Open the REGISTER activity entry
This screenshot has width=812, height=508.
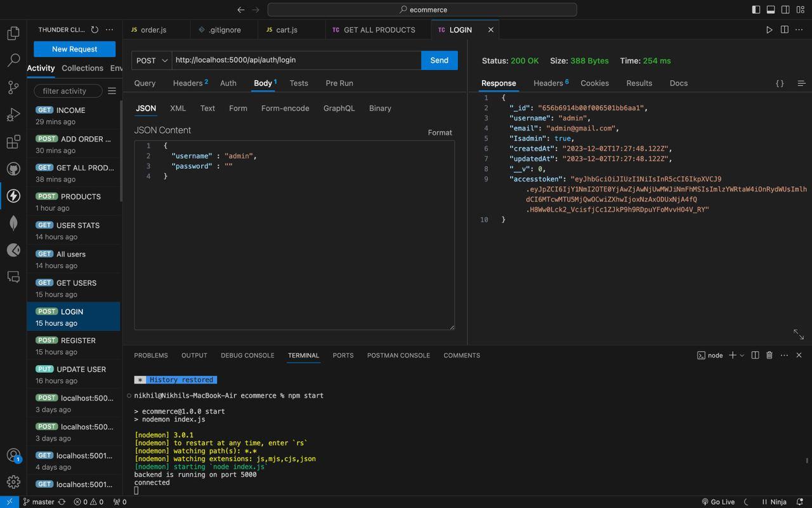click(x=74, y=345)
